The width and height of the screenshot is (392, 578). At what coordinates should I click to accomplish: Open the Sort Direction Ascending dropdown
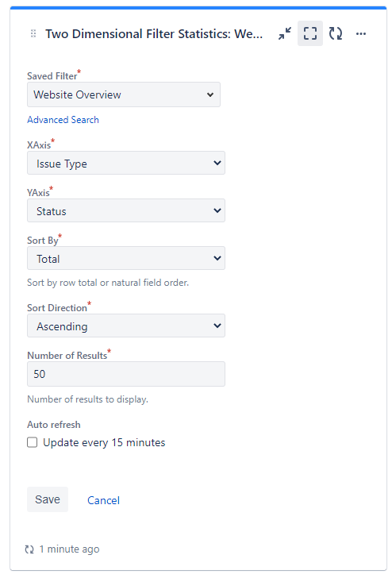tap(126, 326)
